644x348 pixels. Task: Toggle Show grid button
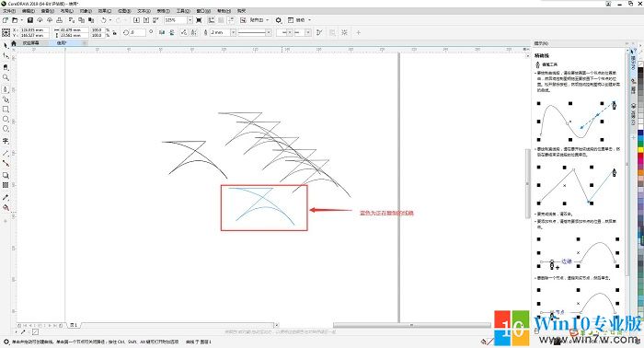pos(221,19)
